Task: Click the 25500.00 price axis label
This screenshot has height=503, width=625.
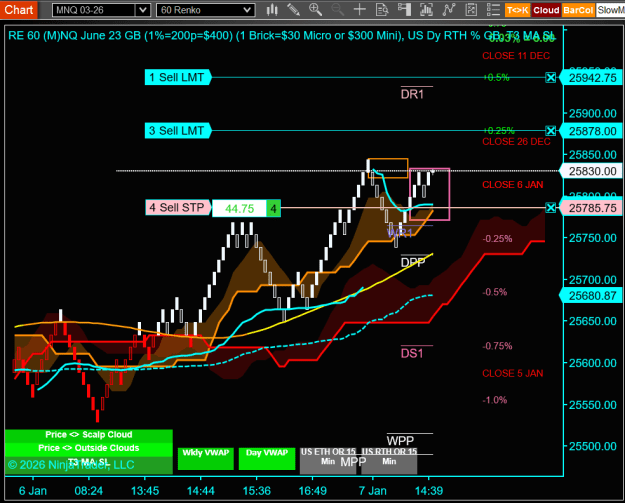Action: point(593,446)
